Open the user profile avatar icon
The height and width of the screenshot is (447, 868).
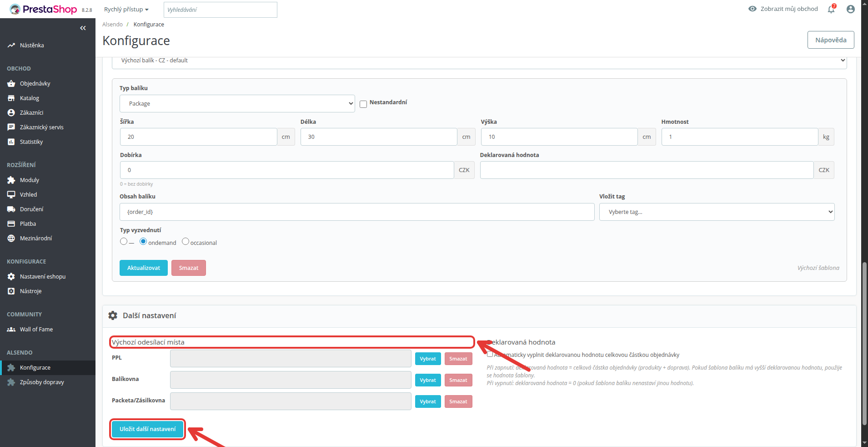851,9
